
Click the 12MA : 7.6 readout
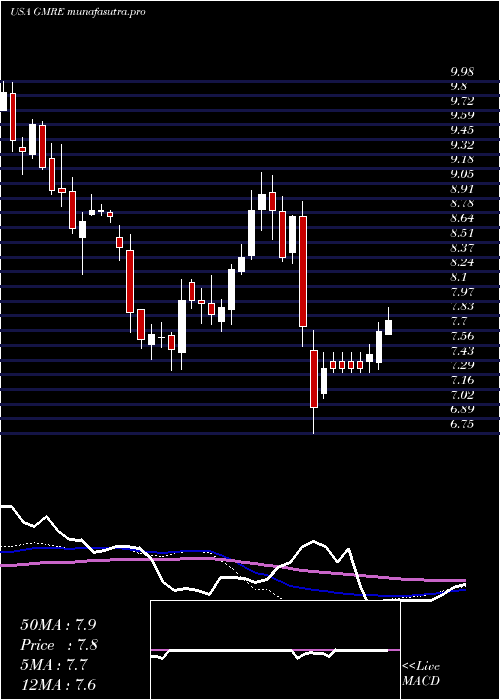[58, 685]
